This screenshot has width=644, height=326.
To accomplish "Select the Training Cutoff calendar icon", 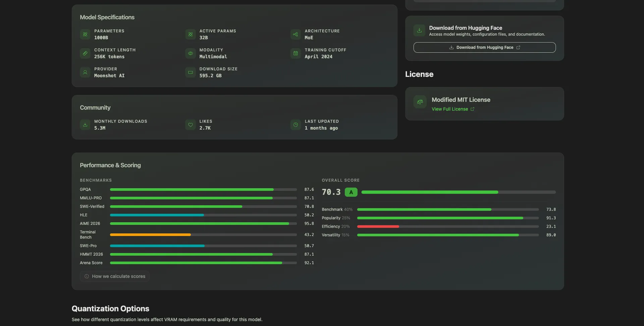I will [295, 53].
